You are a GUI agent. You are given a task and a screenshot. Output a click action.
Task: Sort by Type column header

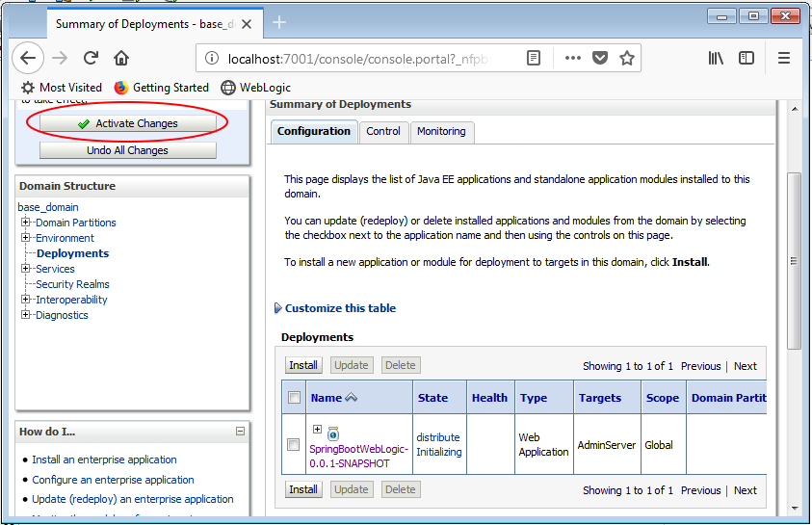[x=534, y=398]
